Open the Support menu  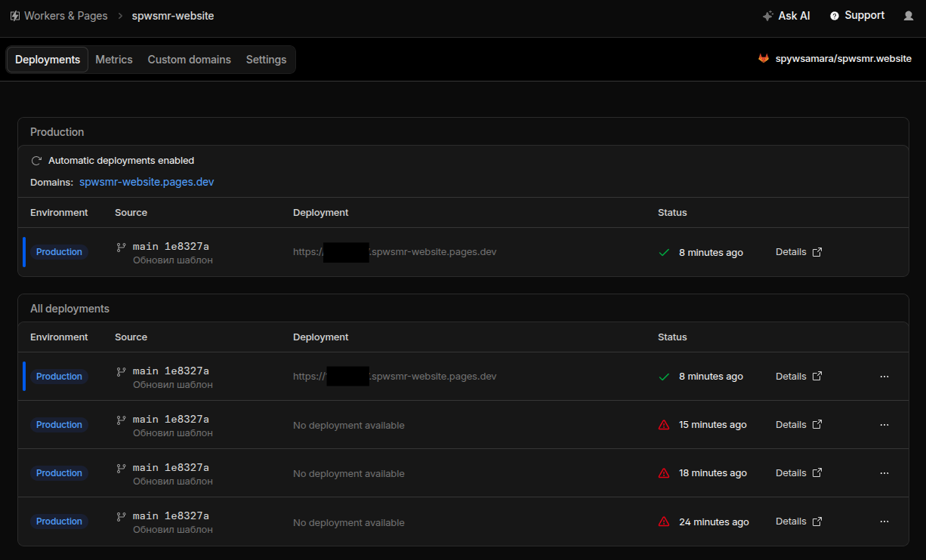[857, 16]
